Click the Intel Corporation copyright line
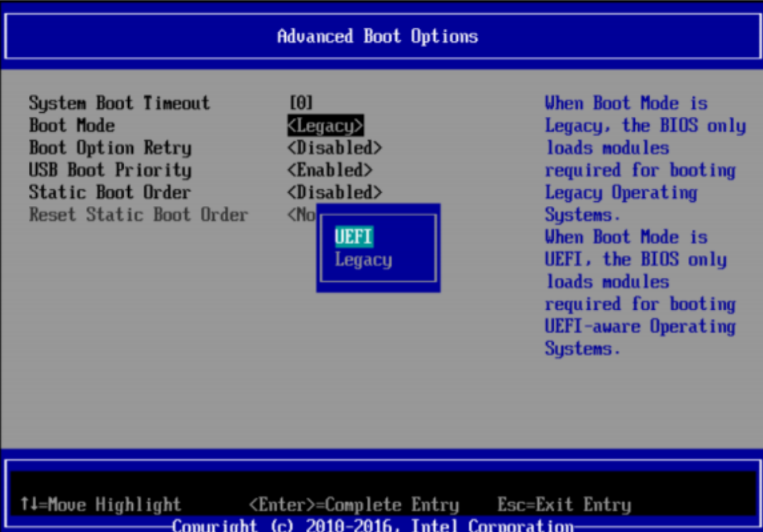The image size is (763, 532). click(372, 525)
